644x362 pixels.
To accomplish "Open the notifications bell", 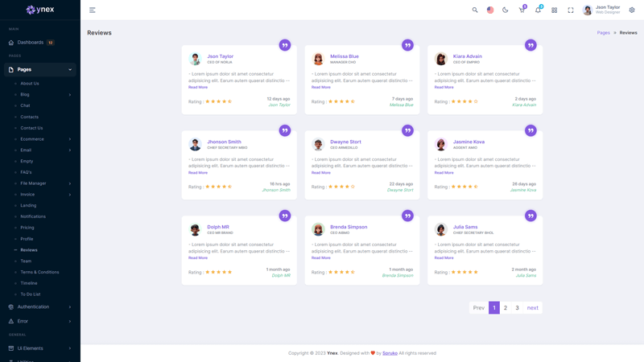I will pyautogui.click(x=538, y=10).
